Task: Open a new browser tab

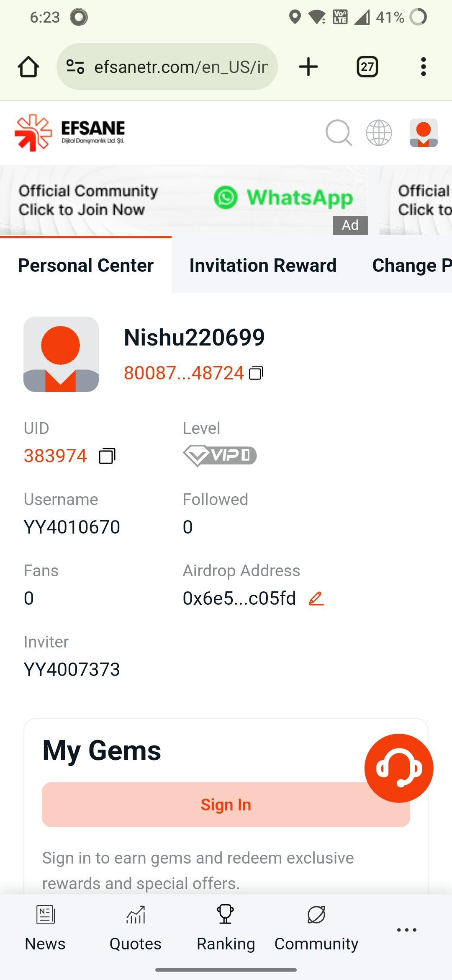Action: click(x=308, y=67)
